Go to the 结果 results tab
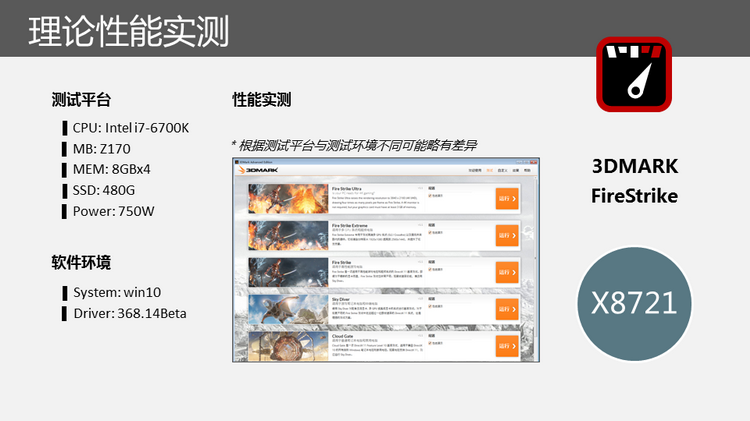This screenshot has height=421, width=750. (517, 171)
